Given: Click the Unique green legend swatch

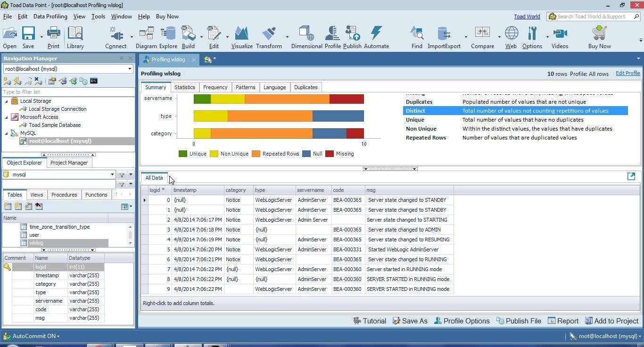Looking at the screenshot, I should click(x=183, y=154).
